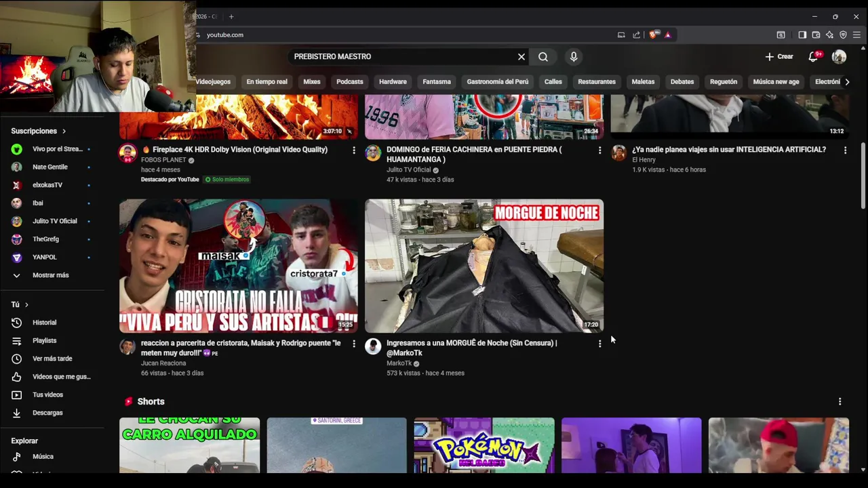Open Ver más tarde list

[x=52, y=359]
